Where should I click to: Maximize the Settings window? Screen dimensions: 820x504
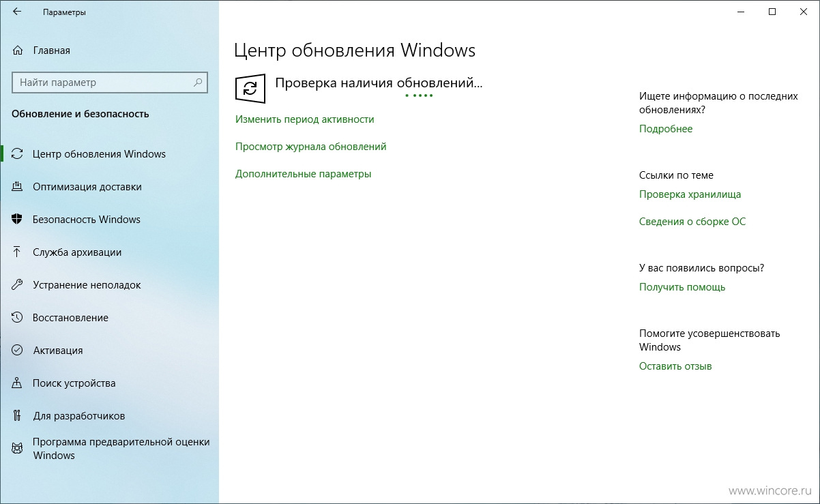tap(772, 12)
